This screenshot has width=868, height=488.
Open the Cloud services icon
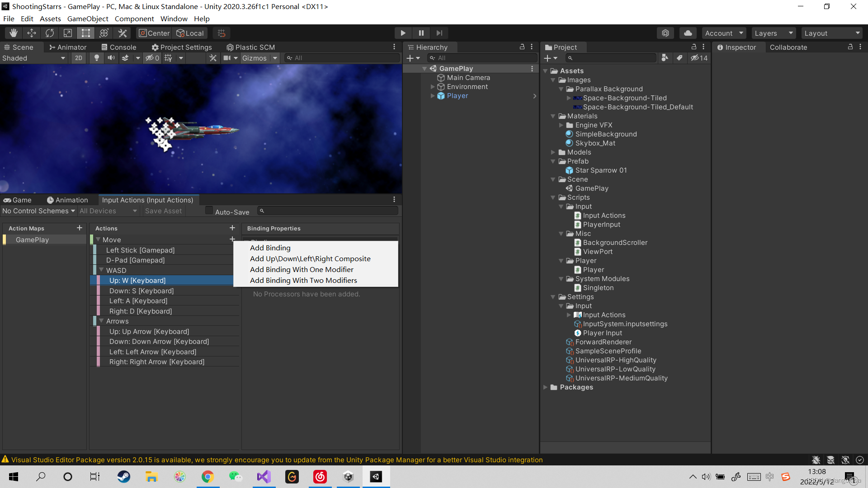click(688, 33)
